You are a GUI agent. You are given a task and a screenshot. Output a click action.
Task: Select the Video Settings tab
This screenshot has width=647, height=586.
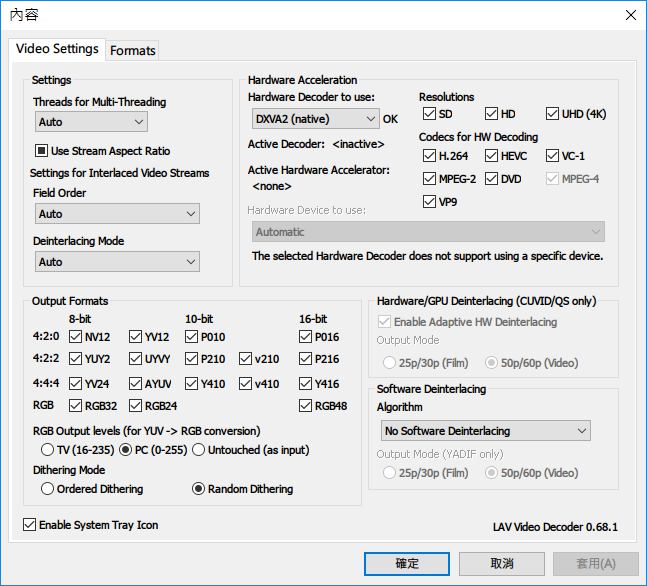[57, 49]
